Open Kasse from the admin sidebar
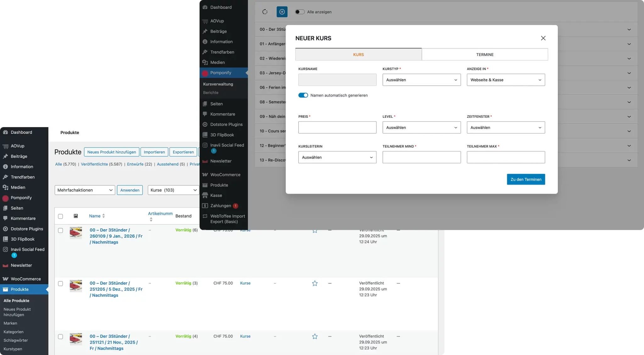The image size is (644, 355). tap(216, 195)
